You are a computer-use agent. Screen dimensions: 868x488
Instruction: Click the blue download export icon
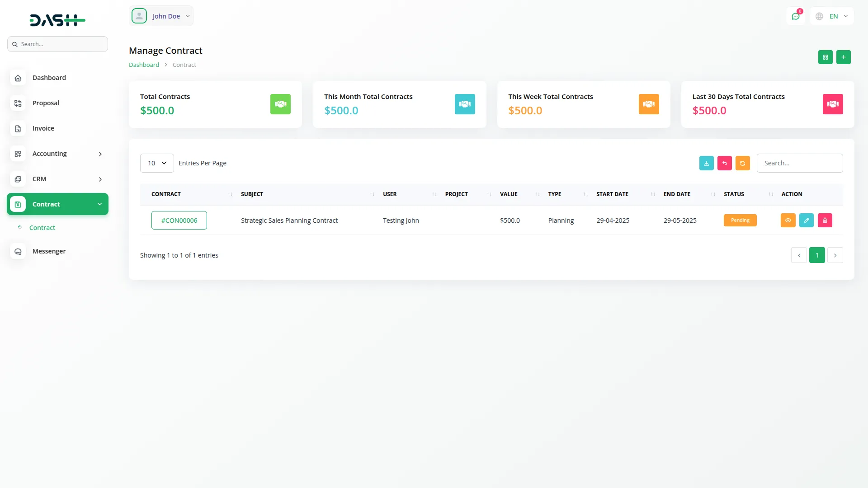click(706, 163)
